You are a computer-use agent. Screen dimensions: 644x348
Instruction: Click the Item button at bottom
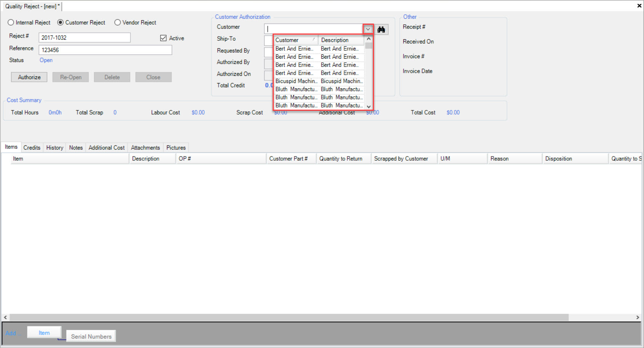click(44, 333)
